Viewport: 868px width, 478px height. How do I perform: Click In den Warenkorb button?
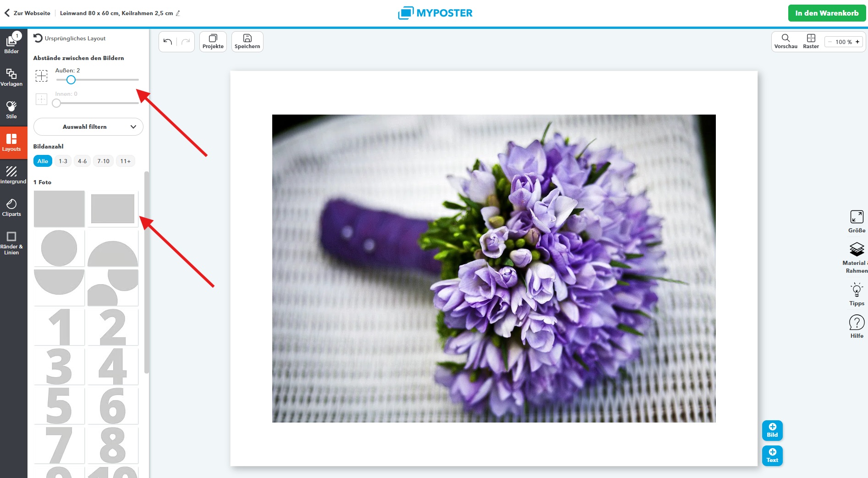(827, 13)
